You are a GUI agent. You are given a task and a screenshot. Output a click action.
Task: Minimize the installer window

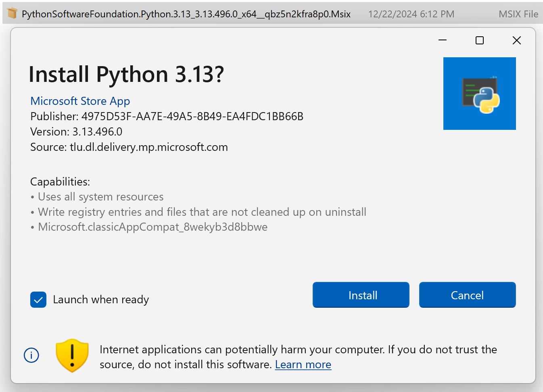point(443,40)
